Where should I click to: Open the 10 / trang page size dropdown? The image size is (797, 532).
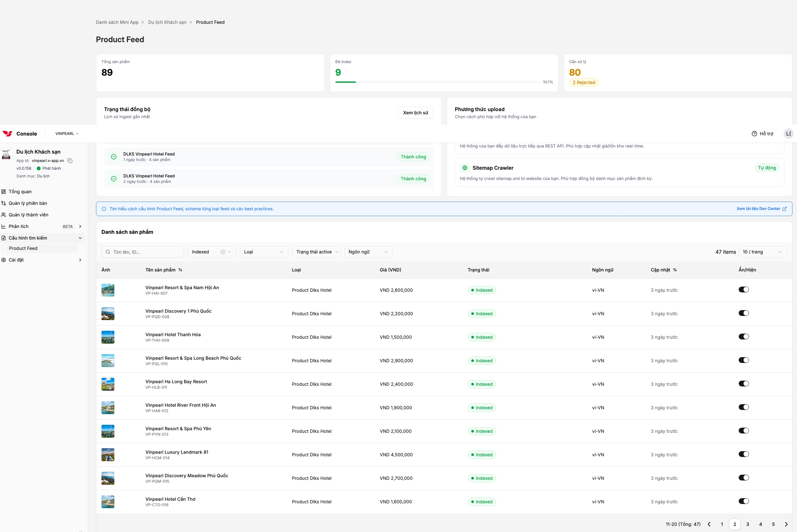click(763, 252)
